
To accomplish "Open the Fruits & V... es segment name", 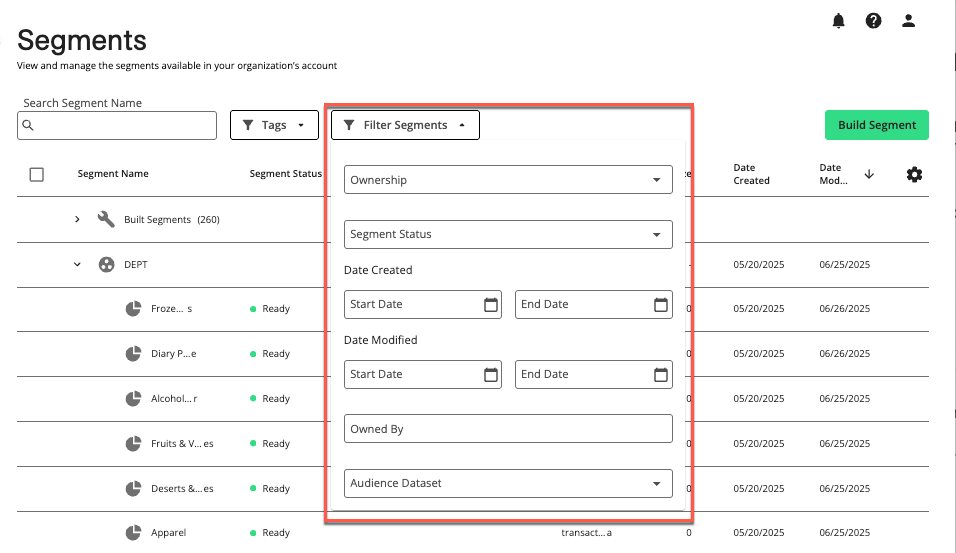I will click(x=182, y=443).
